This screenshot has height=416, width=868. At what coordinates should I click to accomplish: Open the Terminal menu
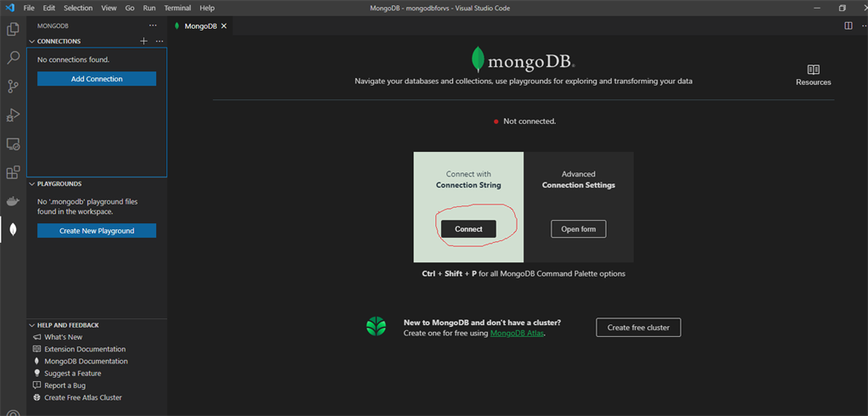pyautogui.click(x=177, y=8)
